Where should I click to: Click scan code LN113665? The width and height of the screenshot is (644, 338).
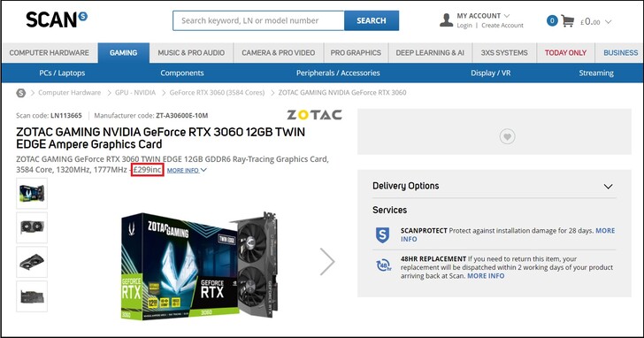point(66,116)
